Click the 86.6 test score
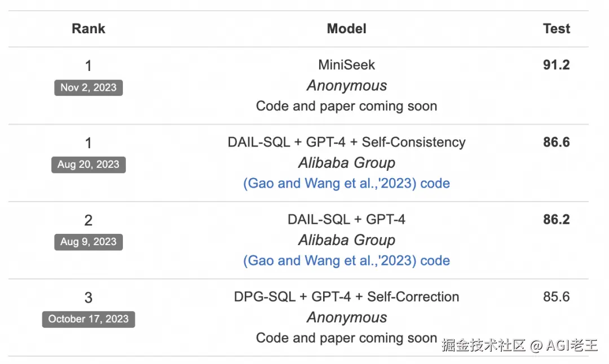This screenshot has width=609, height=364. coord(556,142)
